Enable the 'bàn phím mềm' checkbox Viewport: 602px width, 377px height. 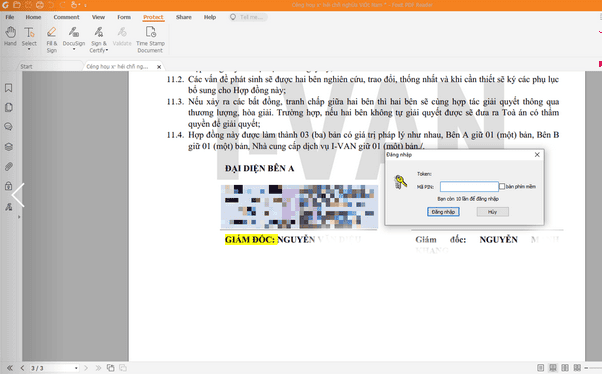pos(502,186)
